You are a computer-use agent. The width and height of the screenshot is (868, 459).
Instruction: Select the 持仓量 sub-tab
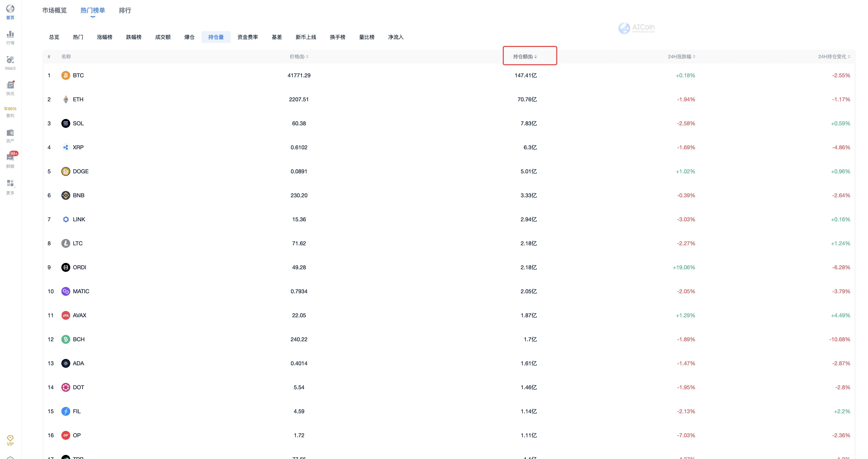pos(216,37)
